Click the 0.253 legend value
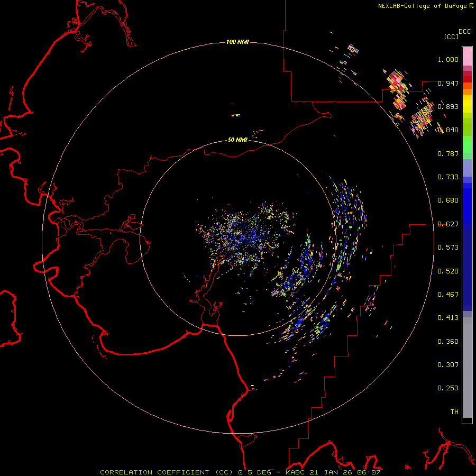The width and height of the screenshot is (476, 476). tap(448, 388)
